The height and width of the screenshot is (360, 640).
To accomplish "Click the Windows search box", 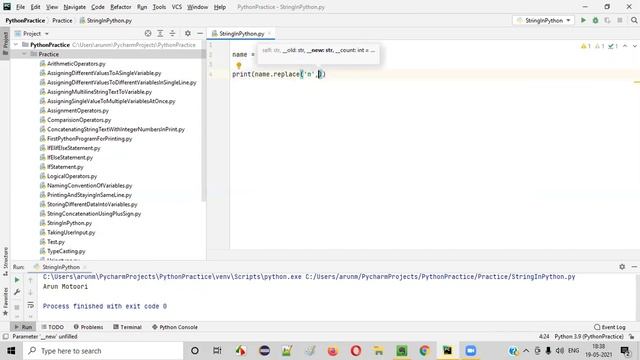I will click(x=102, y=351).
